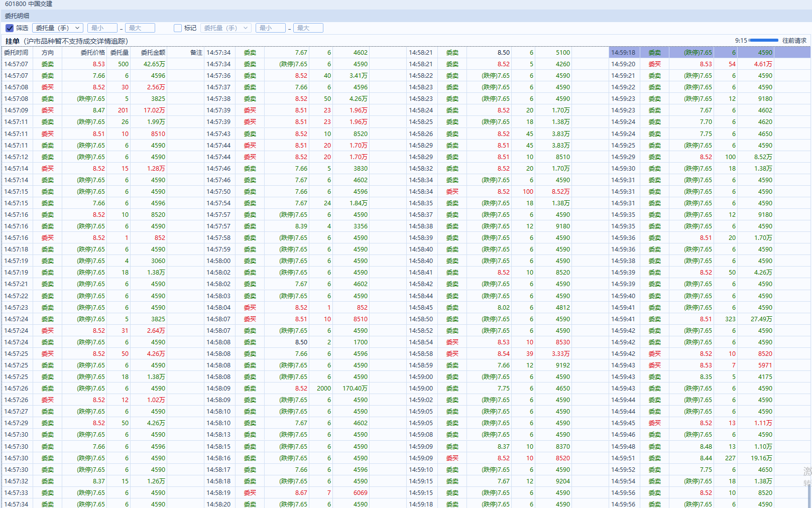This screenshot has width=812, height=508.
Task: Sort by the 委托金额 column header
Action: (153, 53)
